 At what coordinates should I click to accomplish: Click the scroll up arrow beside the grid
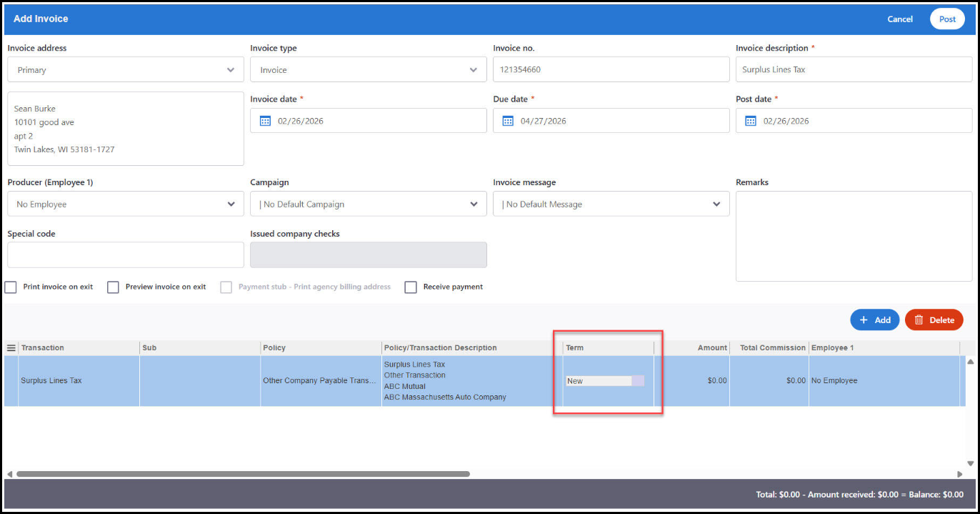(x=970, y=362)
